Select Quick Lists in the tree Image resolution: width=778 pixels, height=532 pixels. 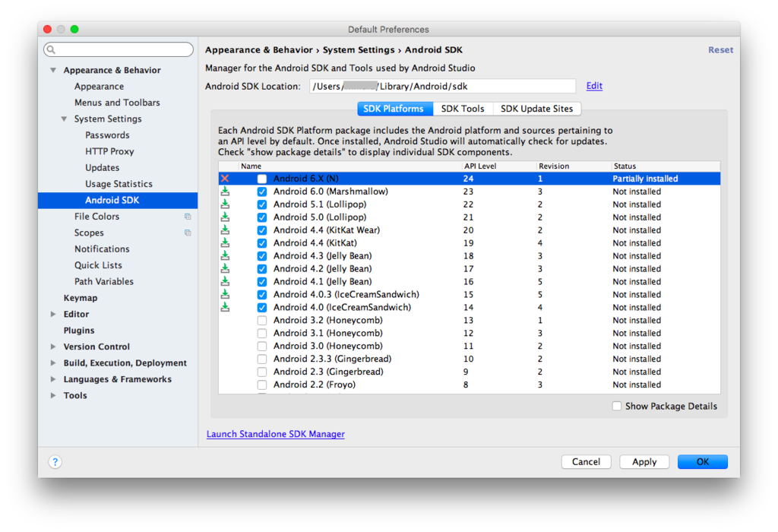click(98, 265)
